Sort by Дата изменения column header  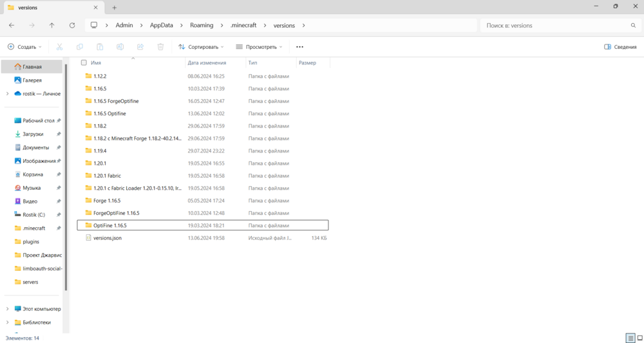coord(207,63)
